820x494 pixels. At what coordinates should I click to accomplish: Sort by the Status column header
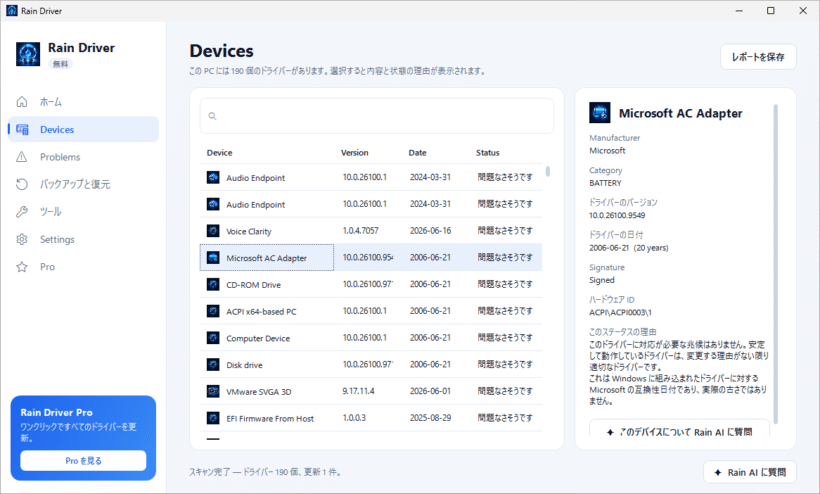click(x=487, y=153)
